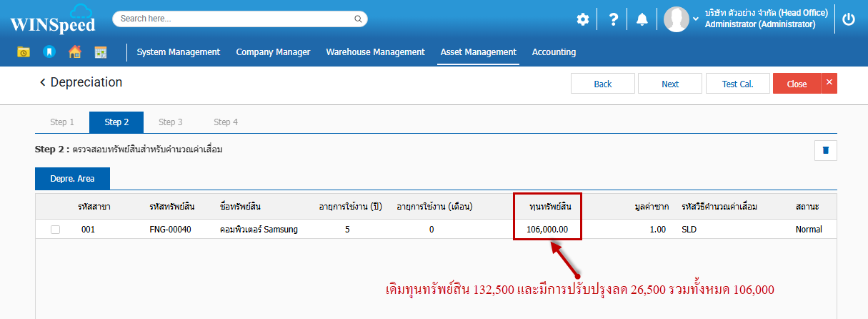This screenshot has width=868, height=319.
Task: Expand the user profile dropdown arrow
Action: click(696, 19)
